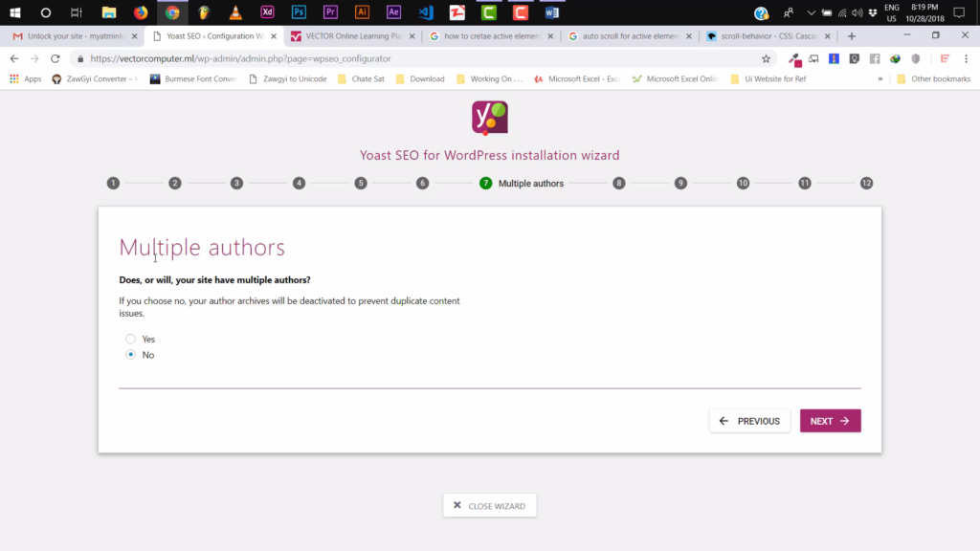Close the VECTOR Online Learning tab
This screenshot has height=551, width=980.
pyautogui.click(x=412, y=36)
